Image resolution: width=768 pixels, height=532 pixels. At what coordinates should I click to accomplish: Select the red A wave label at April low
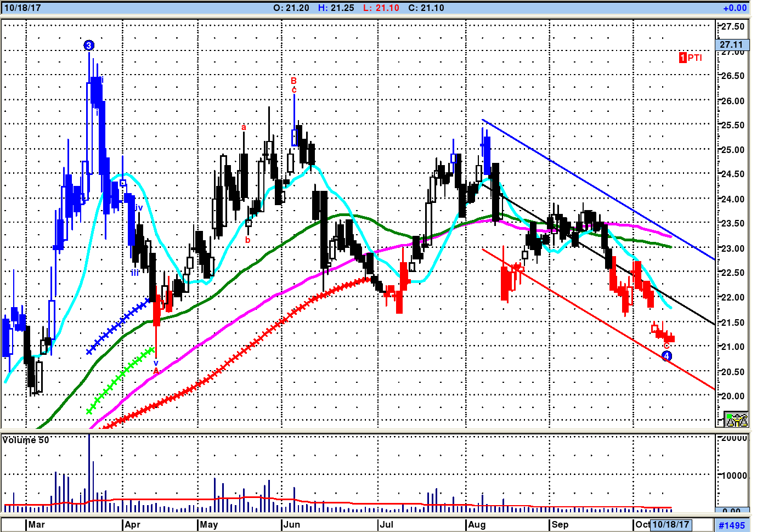156,371
